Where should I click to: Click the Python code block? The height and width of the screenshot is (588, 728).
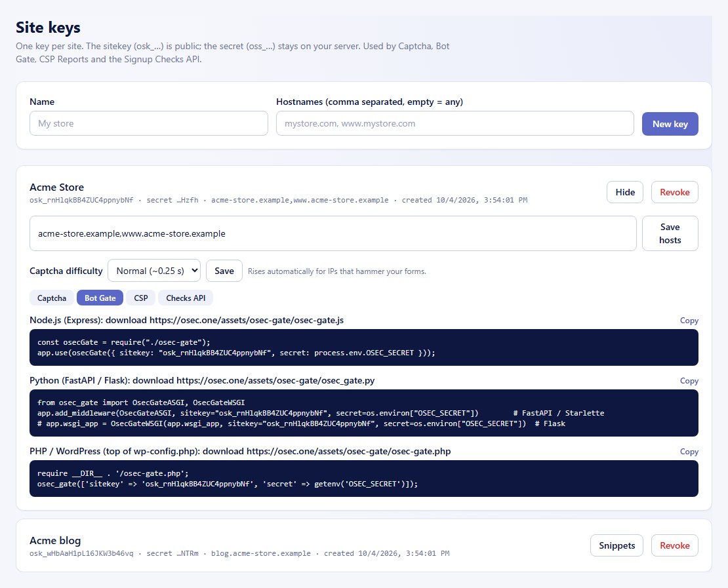click(x=364, y=413)
